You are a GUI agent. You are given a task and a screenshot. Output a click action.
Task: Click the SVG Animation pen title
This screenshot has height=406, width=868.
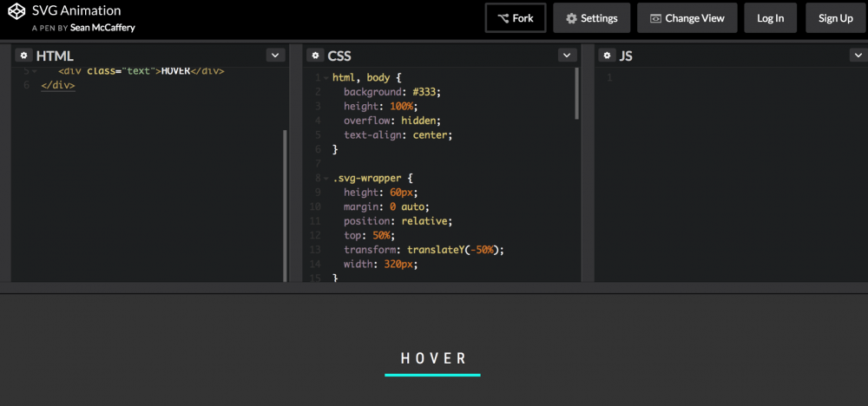click(x=76, y=10)
